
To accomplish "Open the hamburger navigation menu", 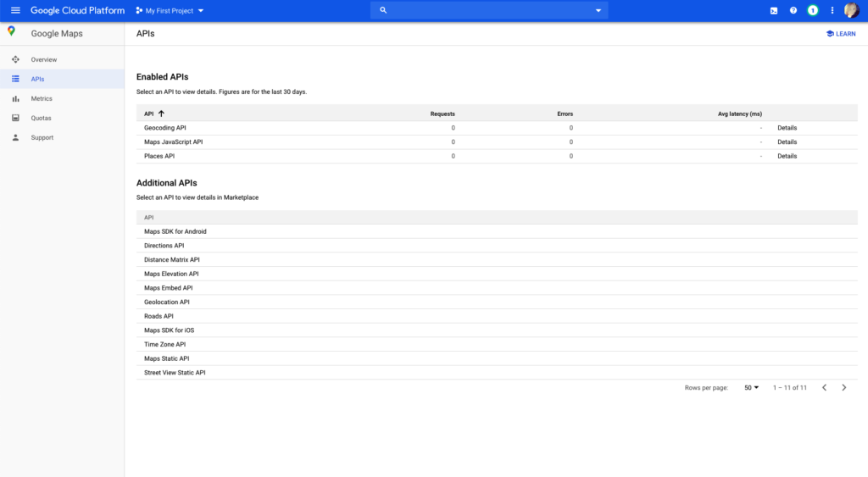I will tap(15, 10).
